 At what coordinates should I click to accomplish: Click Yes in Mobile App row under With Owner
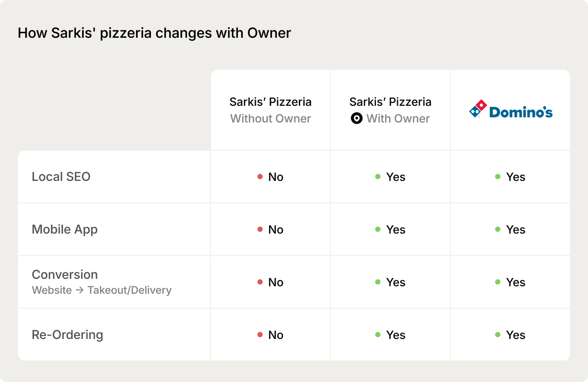point(395,230)
